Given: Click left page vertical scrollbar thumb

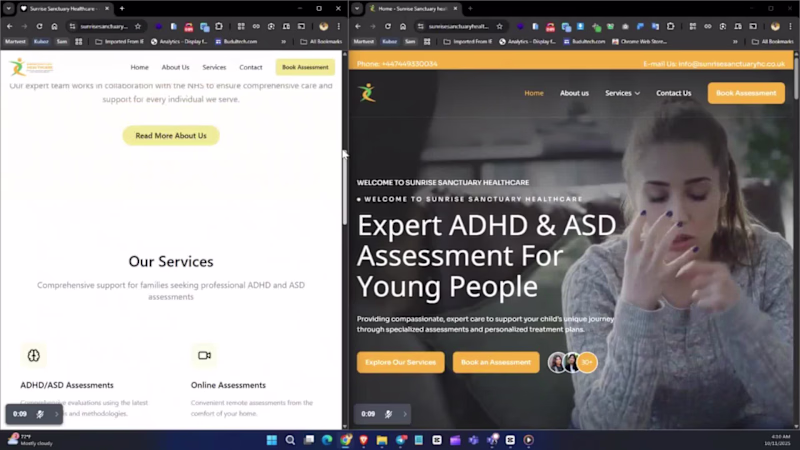Looking at the screenshot, I should 345,190.
